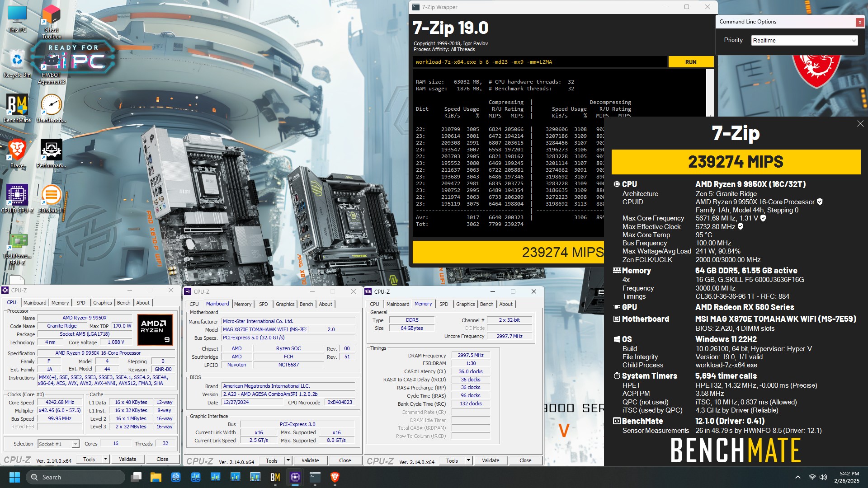The height and width of the screenshot is (488, 868).
Task: Switch to Bench tab in left CPU-Z window
Action: pos(123,303)
